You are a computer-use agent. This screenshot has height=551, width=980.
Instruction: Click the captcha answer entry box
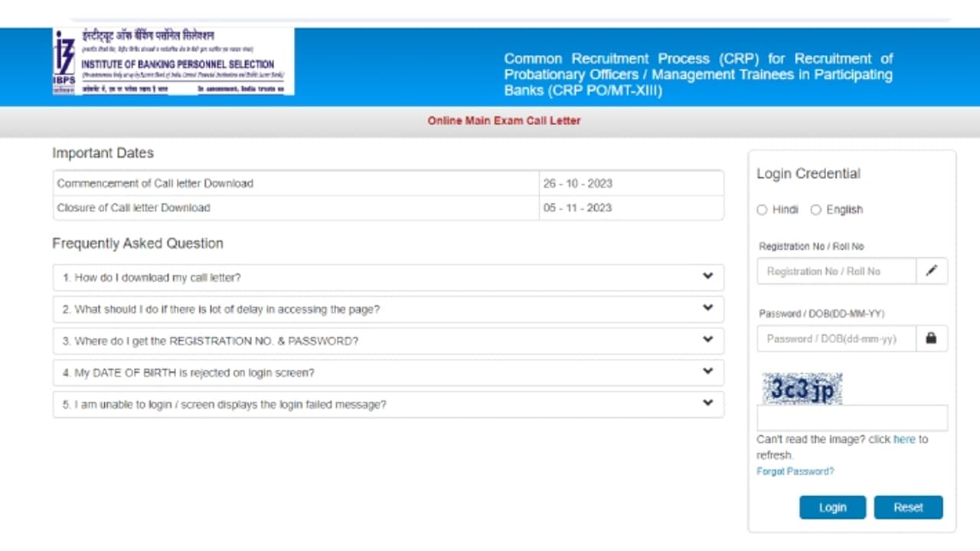coord(852,417)
